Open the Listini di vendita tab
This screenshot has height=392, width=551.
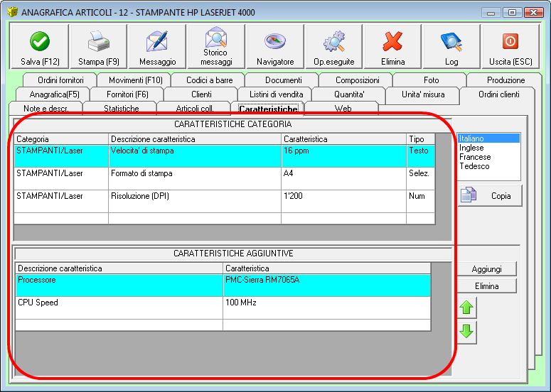click(276, 94)
